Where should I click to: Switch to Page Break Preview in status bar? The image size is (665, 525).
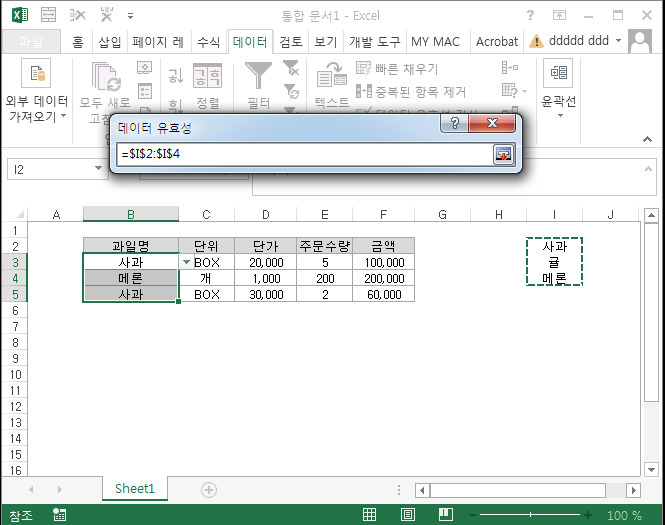pyautogui.click(x=445, y=514)
